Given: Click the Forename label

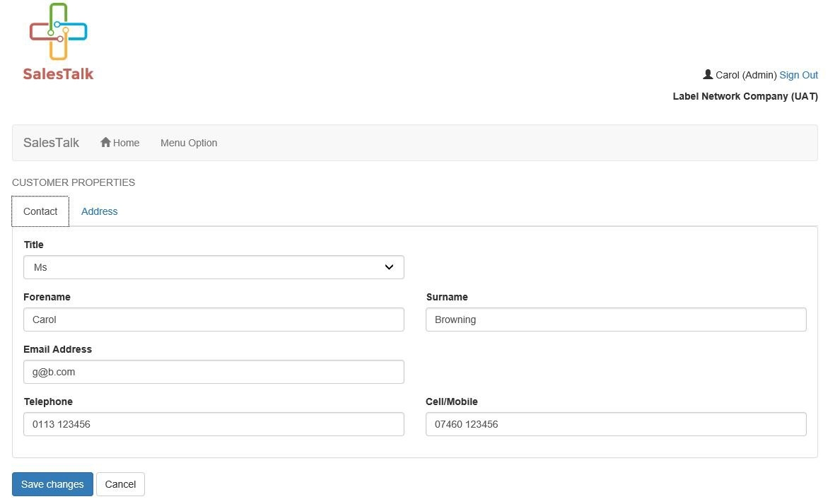Looking at the screenshot, I should click(47, 297).
